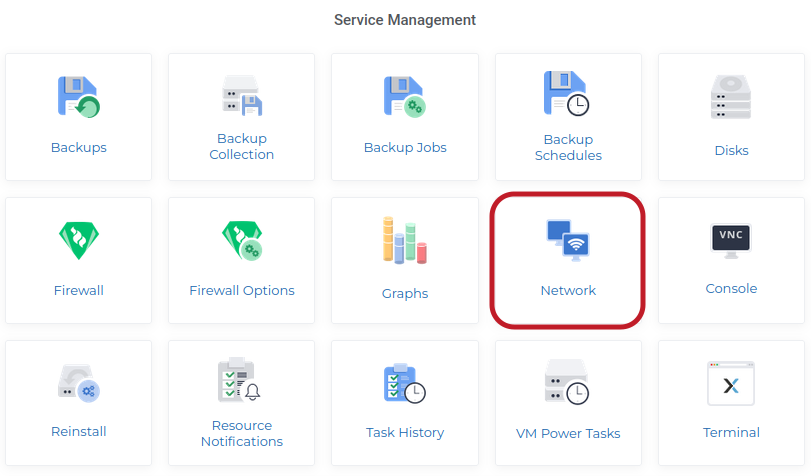The height and width of the screenshot is (476, 811).
Task: Click the "Service Management" section heading
Action: click(405, 20)
